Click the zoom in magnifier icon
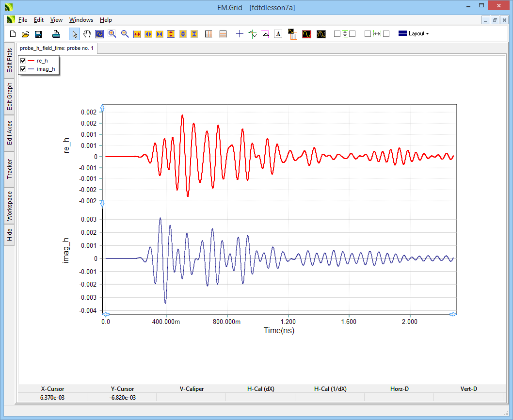513x420 pixels. 112,34
